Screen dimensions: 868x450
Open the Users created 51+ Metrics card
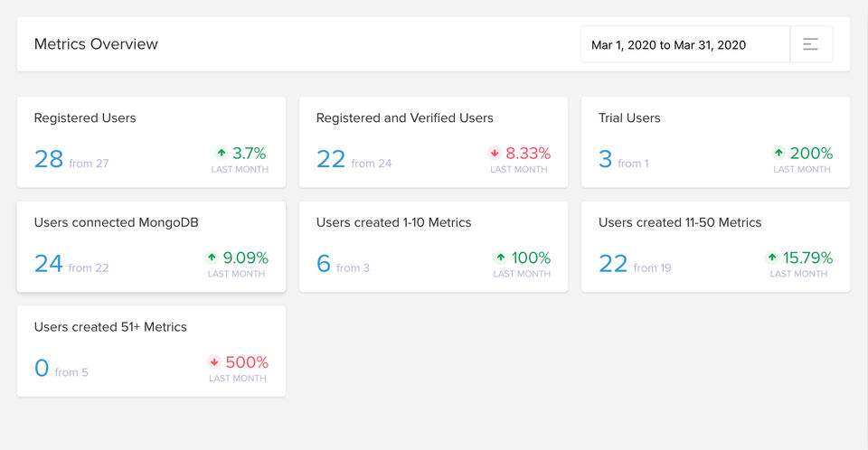pyautogui.click(x=151, y=352)
